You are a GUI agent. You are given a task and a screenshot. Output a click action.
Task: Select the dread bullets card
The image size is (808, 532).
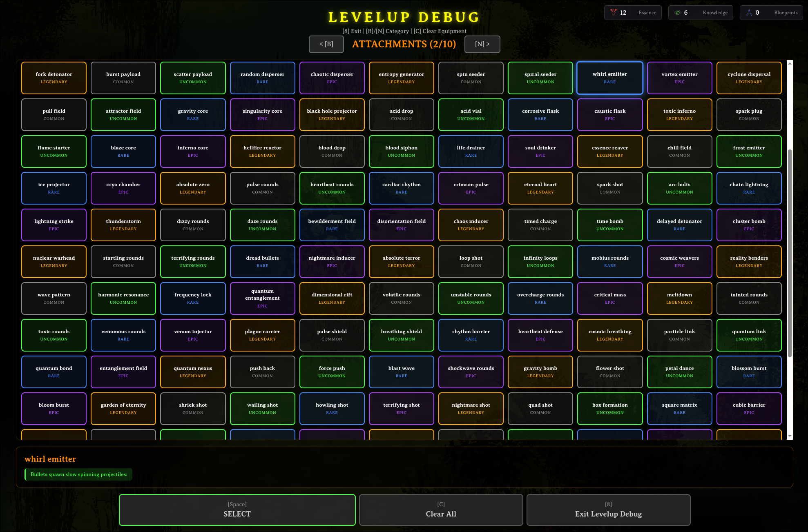pyautogui.click(x=263, y=262)
